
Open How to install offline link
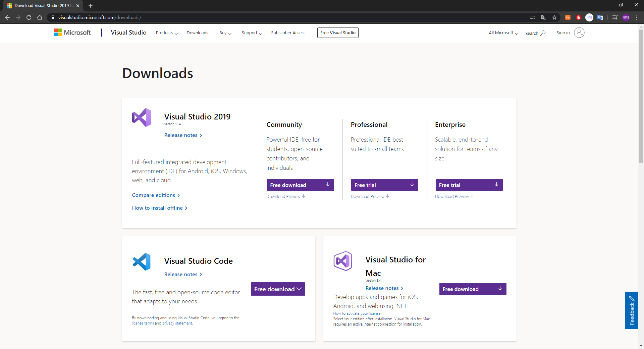160,208
